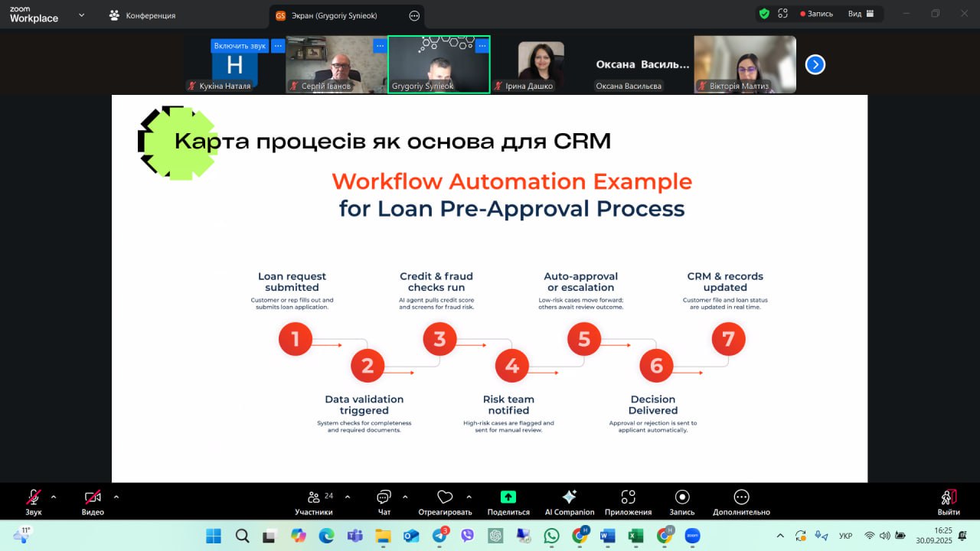The height and width of the screenshot is (551, 980).
Task: Open Task View on the taskbar
Action: [270, 536]
